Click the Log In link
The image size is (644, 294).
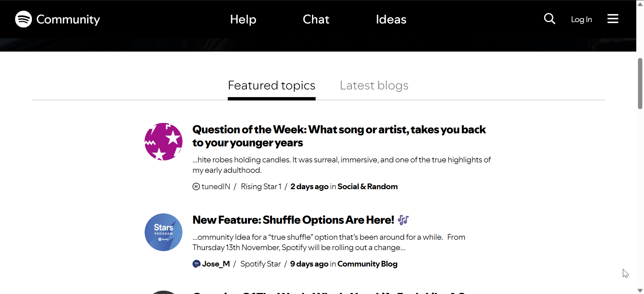pos(581,19)
